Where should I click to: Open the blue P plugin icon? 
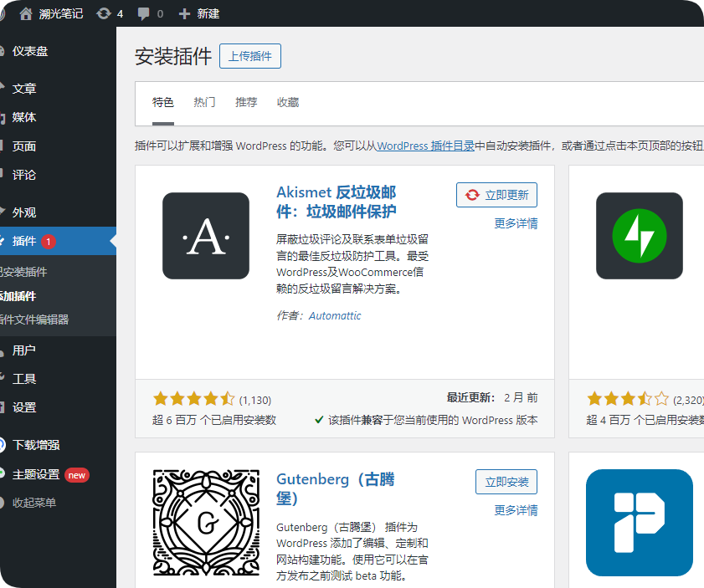640,523
